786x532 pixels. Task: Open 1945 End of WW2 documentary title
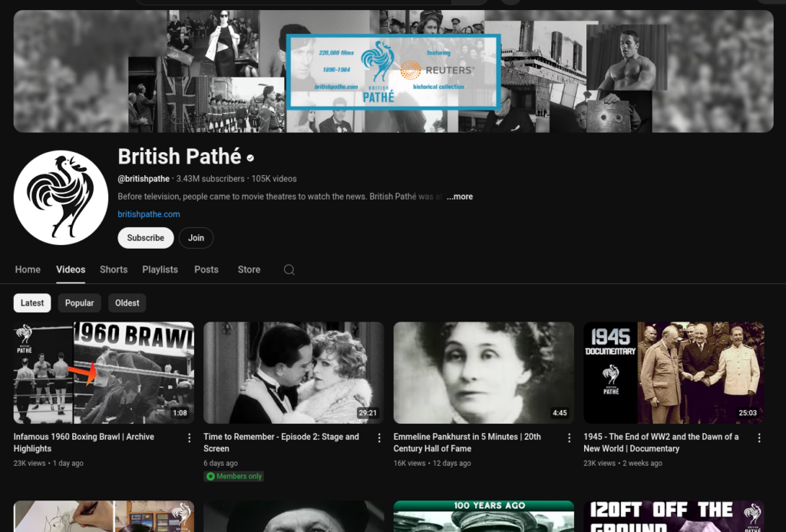click(x=661, y=443)
